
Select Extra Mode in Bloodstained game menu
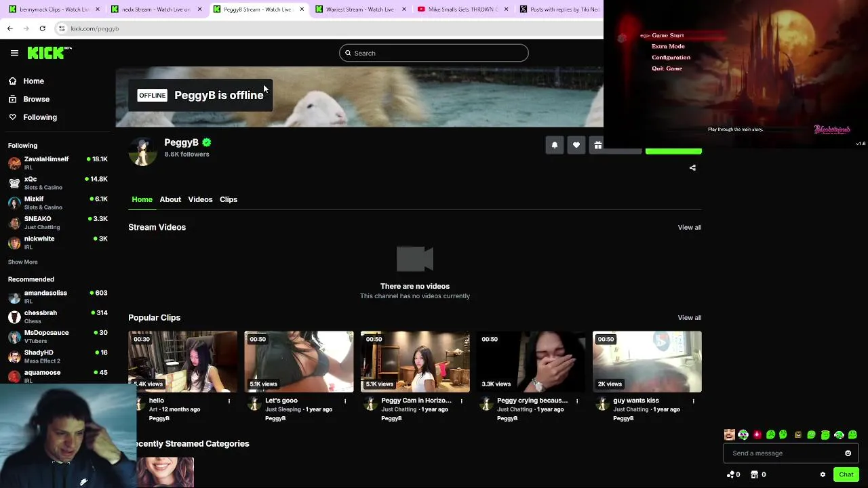[668, 47]
